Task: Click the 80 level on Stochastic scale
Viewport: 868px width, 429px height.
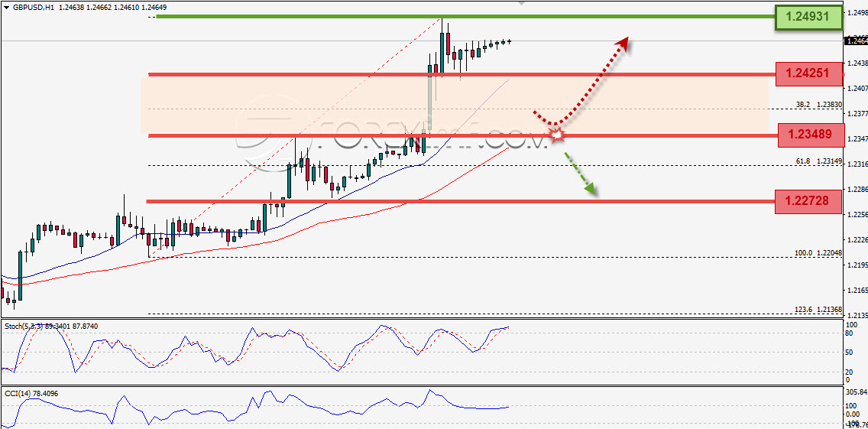Action: pyautogui.click(x=850, y=333)
